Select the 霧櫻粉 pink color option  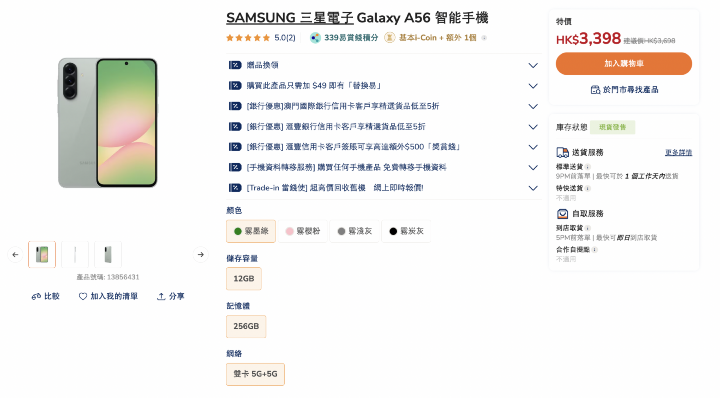tap(303, 231)
